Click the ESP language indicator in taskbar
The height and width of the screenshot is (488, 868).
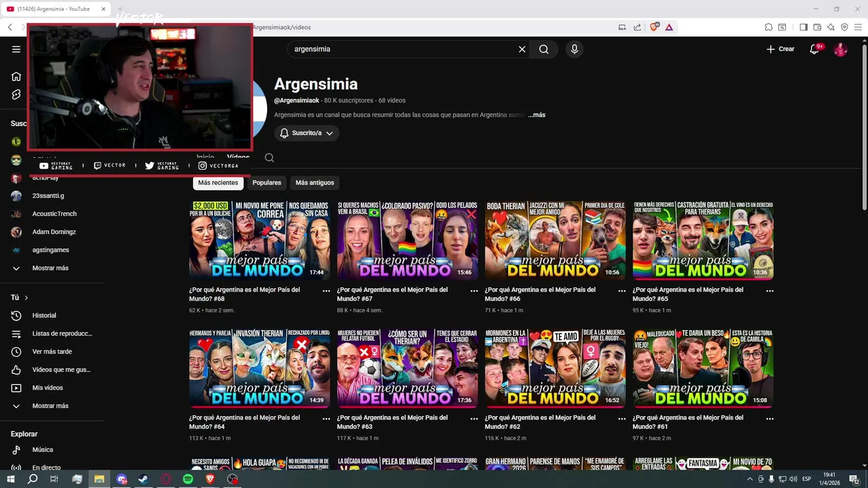pyautogui.click(x=806, y=479)
